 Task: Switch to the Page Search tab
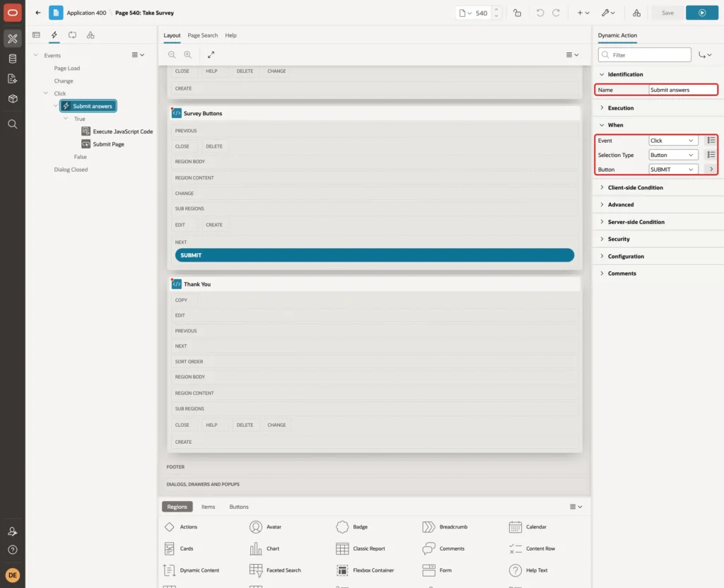coord(202,35)
